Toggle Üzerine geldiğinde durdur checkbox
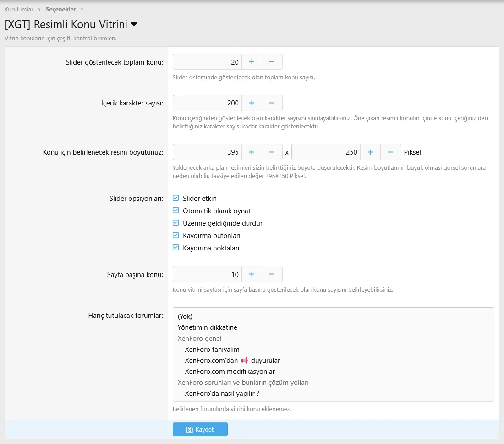This screenshot has width=504, height=444. (x=176, y=223)
